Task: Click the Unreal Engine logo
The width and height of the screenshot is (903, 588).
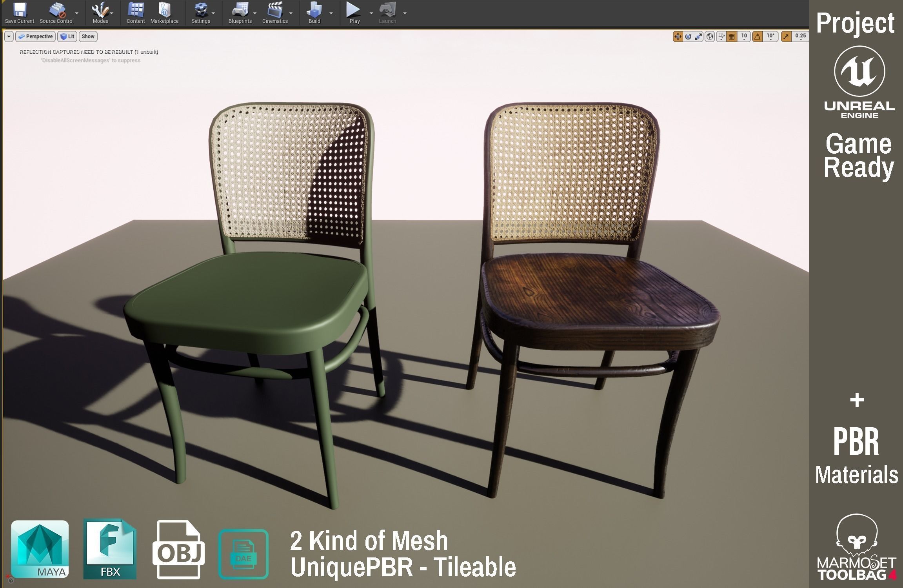Action: pyautogui.click(x=859, y=82)
